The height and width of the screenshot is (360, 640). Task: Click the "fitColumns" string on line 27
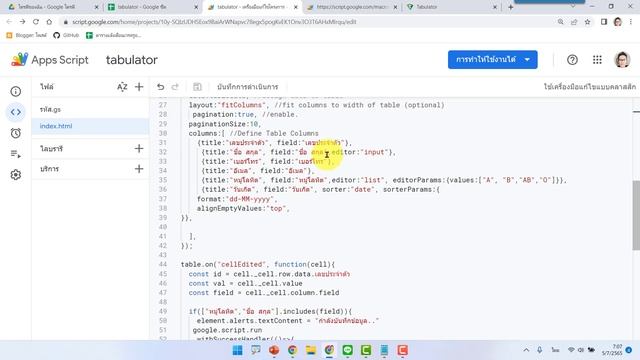(x=242, y=105)
